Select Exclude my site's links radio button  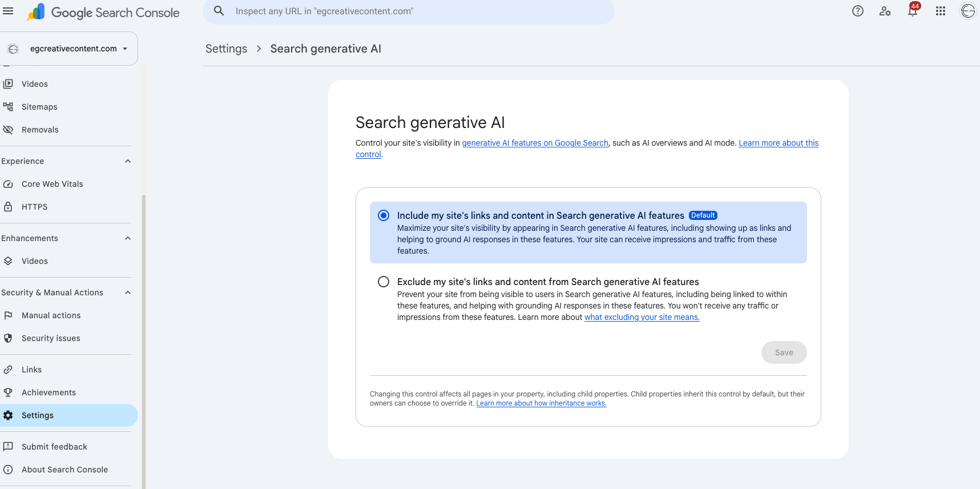pyautogui.click(x=384, y=282)
